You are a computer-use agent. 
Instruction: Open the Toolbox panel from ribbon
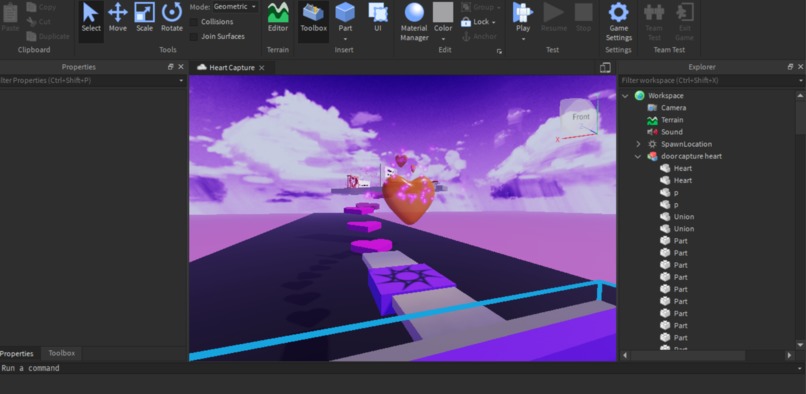314,21
